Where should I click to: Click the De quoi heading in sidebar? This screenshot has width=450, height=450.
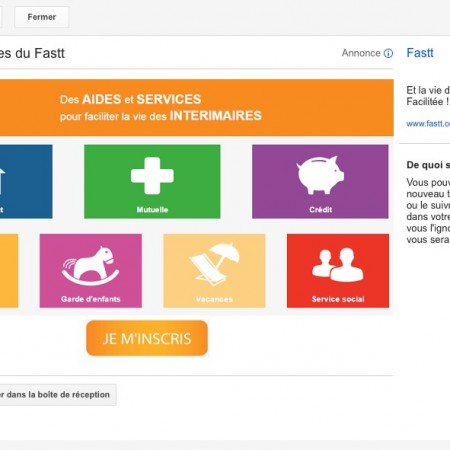428,165
